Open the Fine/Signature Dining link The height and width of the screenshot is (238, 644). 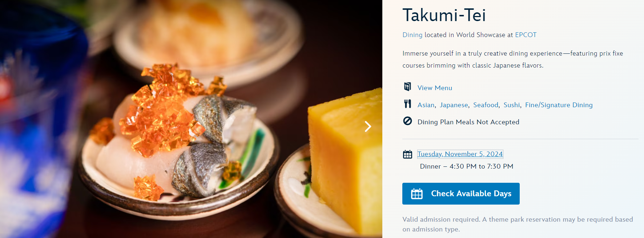[559, 105]
